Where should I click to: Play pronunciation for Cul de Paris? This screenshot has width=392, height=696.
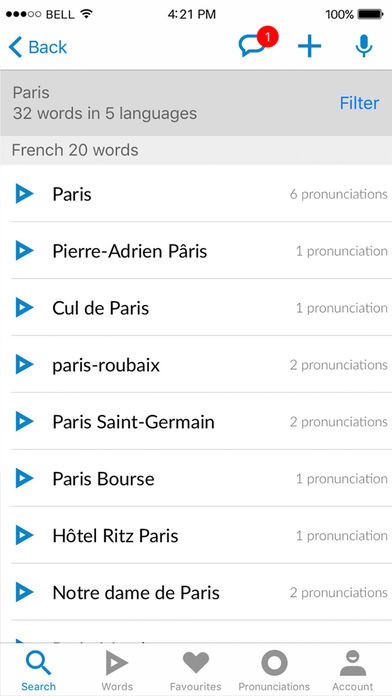[24, 308]
